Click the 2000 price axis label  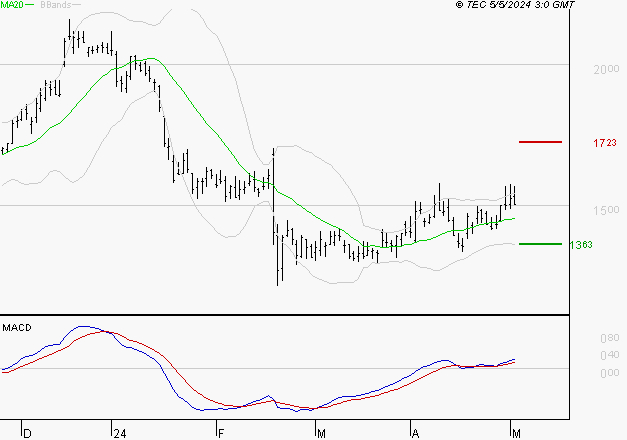[x=606, y=69]
